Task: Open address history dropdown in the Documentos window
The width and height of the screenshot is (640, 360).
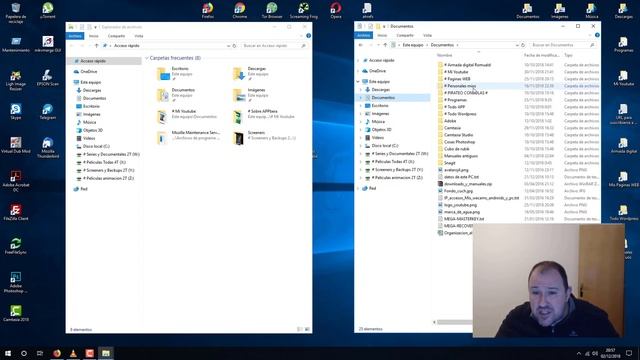Action: pos(517,45)
